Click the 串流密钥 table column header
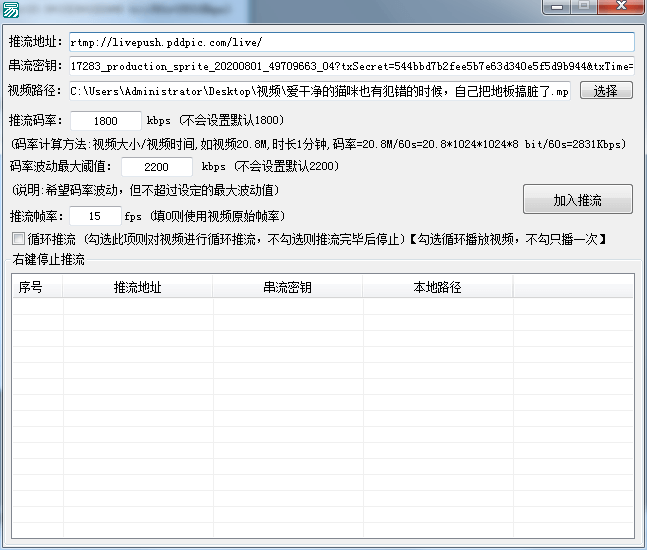647x550 pixels. 288,287
